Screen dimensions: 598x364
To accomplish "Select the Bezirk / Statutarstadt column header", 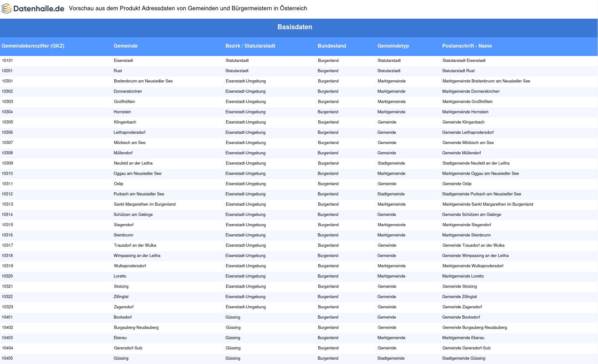I will pos(250,46).
